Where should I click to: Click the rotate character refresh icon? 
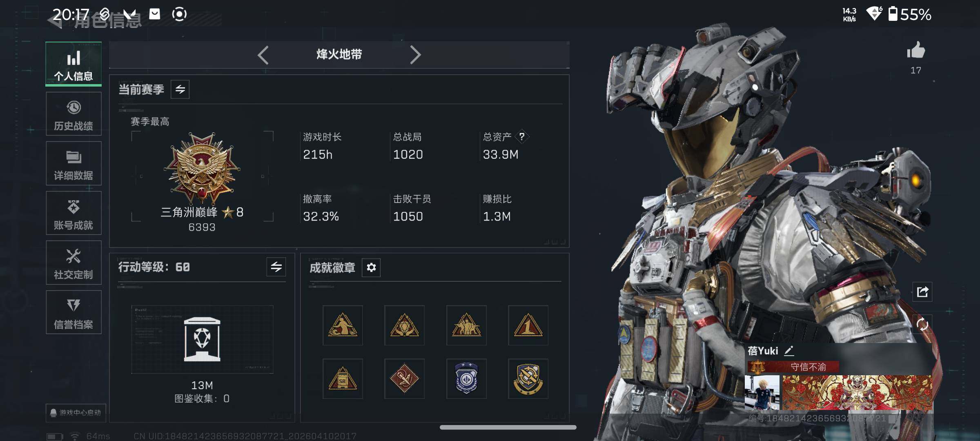point(922,325)
